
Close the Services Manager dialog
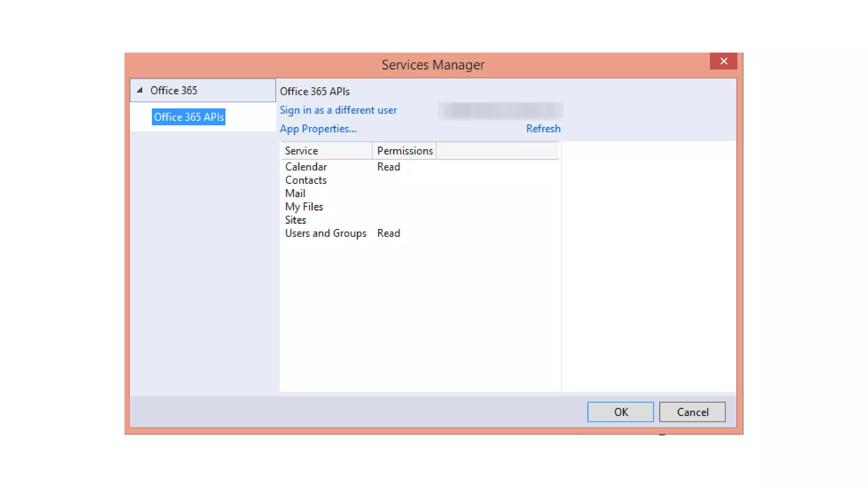pos(723,61)
